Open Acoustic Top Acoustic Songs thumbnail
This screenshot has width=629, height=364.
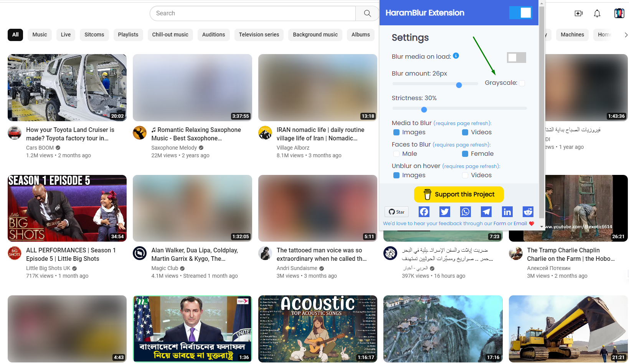[x=318, y=329]
